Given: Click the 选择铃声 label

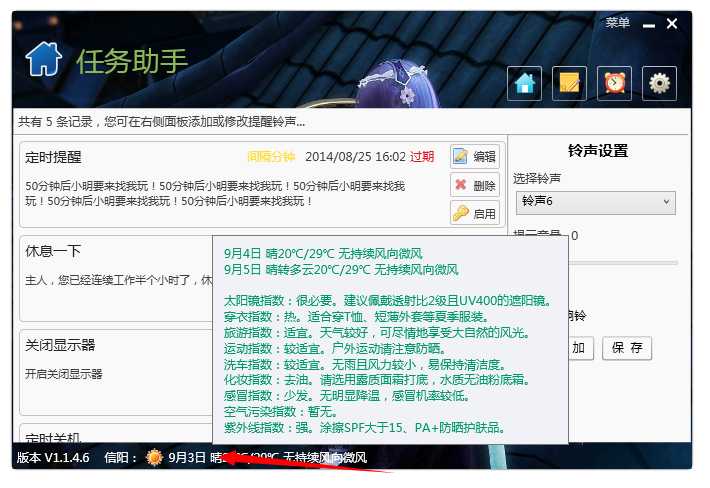Looking at the screenshot, I should (537, 178).
